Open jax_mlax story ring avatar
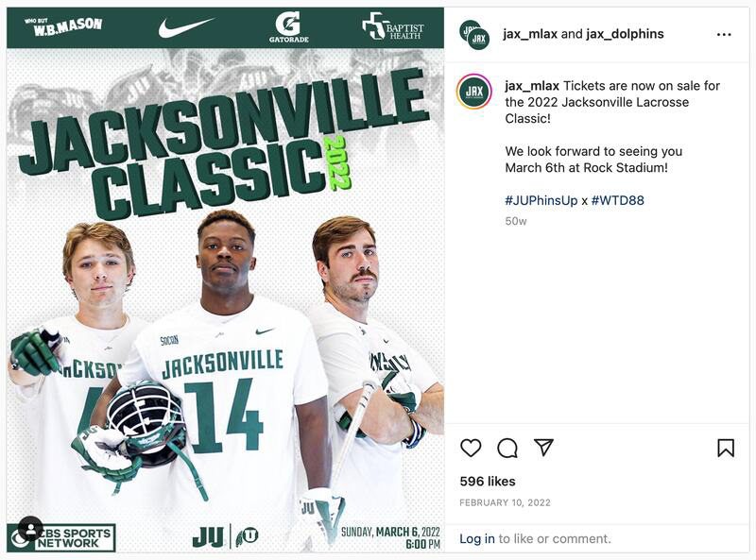Viewport: 756px width, 560px height. [474, 92]
